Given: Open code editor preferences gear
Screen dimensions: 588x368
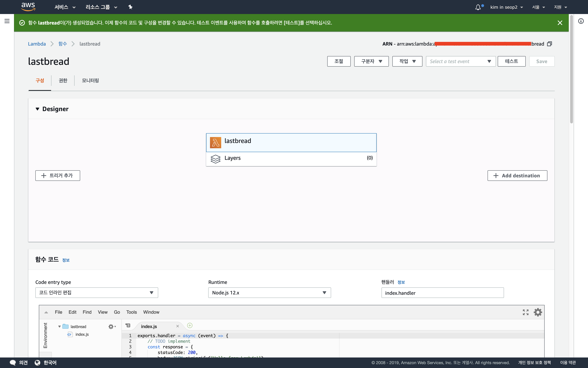Looking at the screenshot, I should click(538, 312).
